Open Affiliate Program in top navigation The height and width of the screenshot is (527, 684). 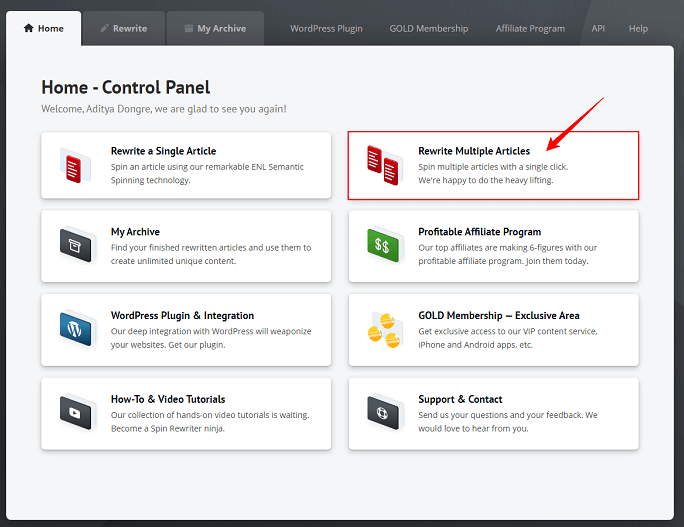(530, 28)
